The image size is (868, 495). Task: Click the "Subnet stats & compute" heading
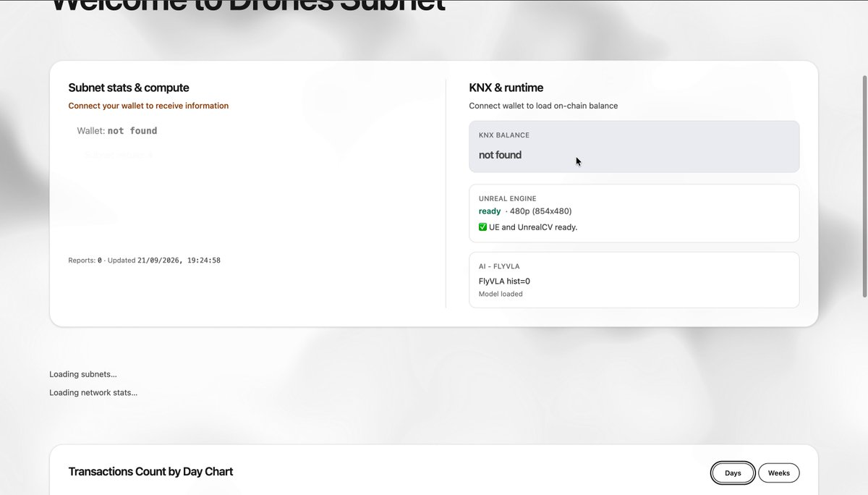[x=129, y=88]
